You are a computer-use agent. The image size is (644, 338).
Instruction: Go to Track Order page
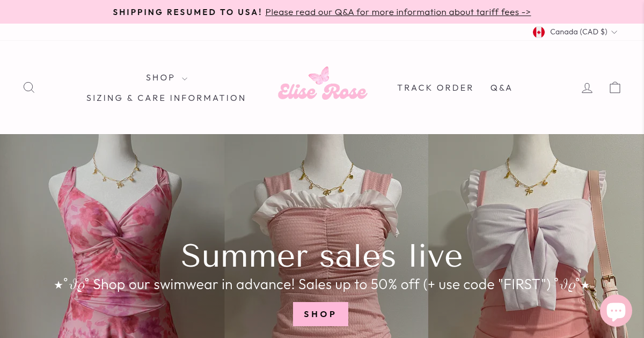[x=435, y=88]
